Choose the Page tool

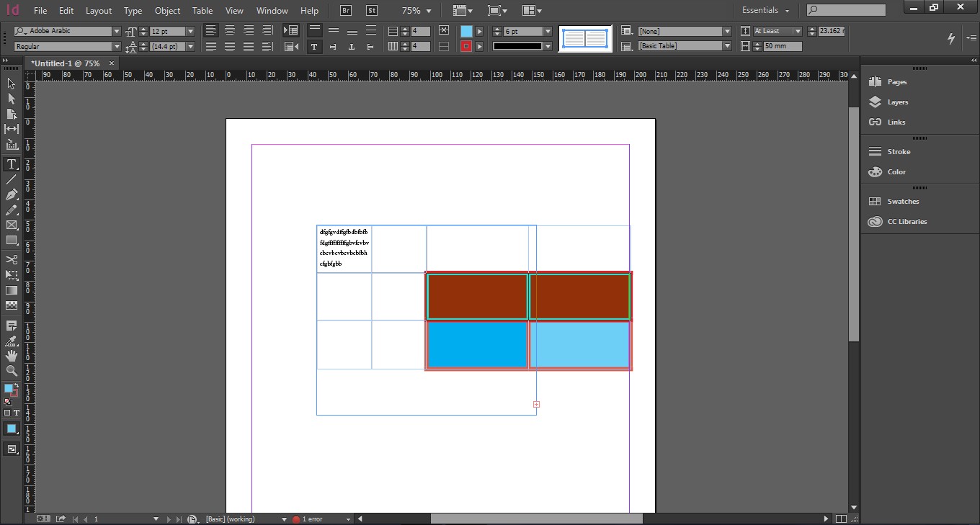12,114
